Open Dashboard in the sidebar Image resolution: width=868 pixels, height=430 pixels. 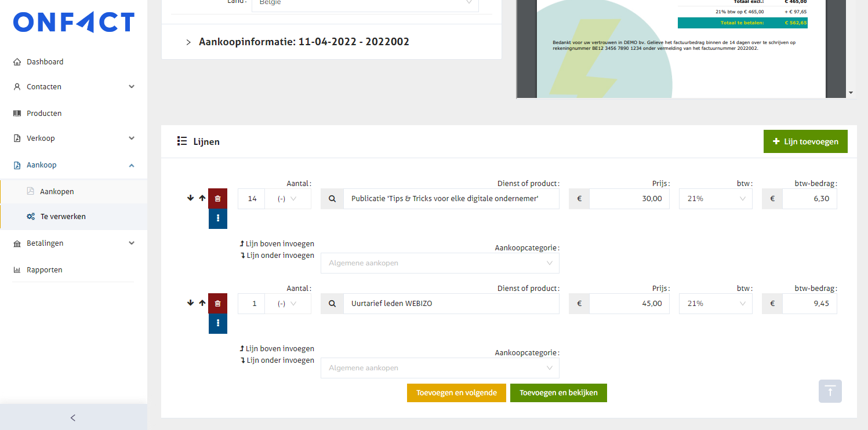(45, 62)
